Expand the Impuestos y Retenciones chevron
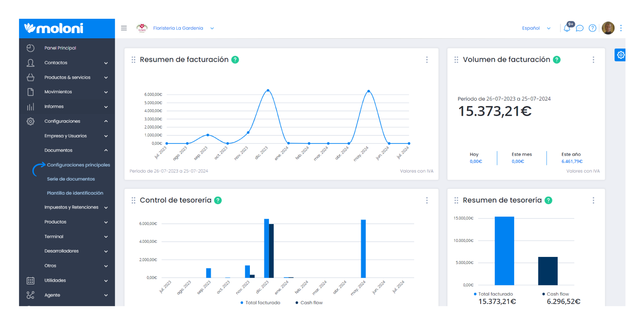Image resolution: width=644 pixels, height=325 pixels. 106,208
